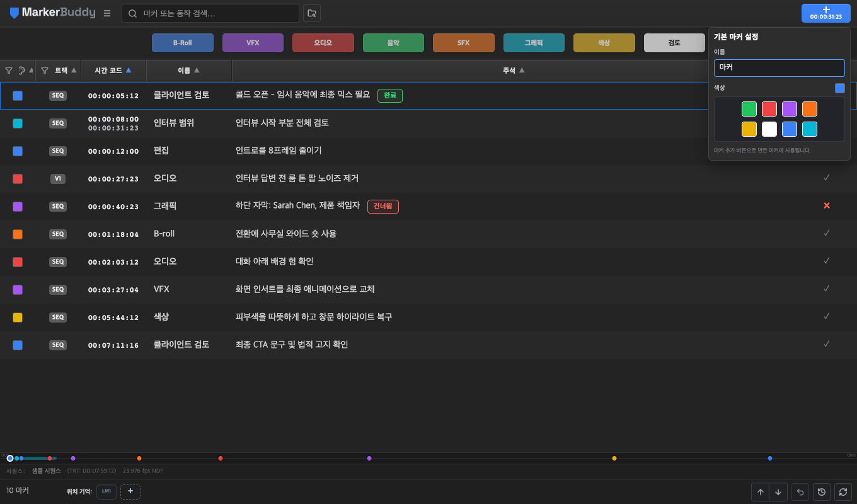The height and width of the screenshot is (504, 857).
Task: Select the B-Roll category chip
Action: point(183,43)
